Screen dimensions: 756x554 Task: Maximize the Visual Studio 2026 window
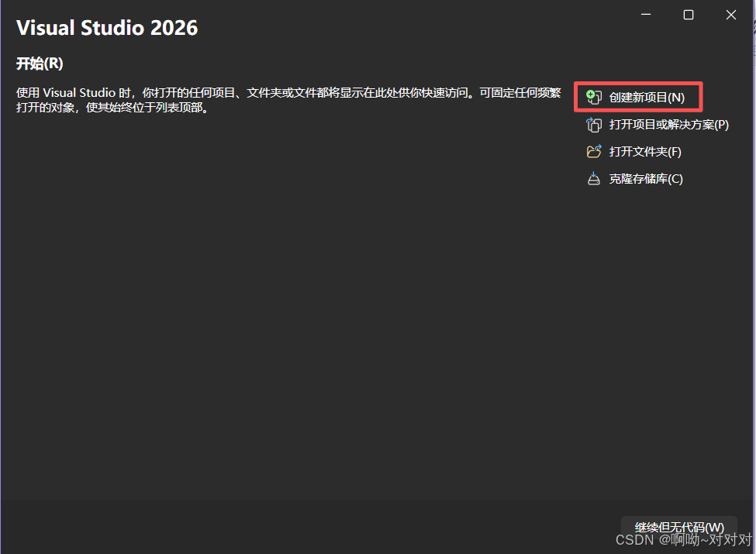pyautogui.click(x=688, y=15)
